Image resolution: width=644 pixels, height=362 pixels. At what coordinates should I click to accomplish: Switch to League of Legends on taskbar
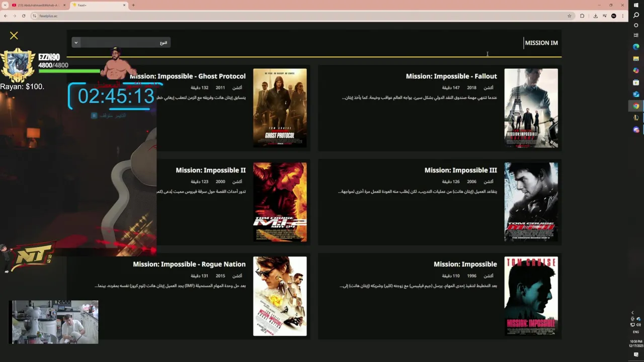(636, 118)
